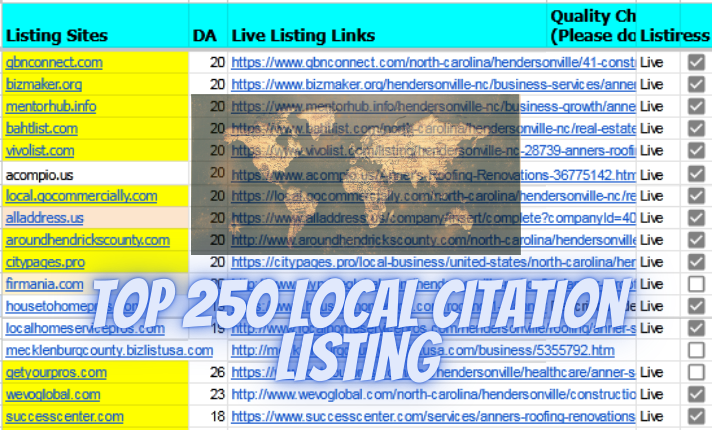
Task: Uncheck the checkbox in the bizmaker.org row
Action: click(696, 84)
